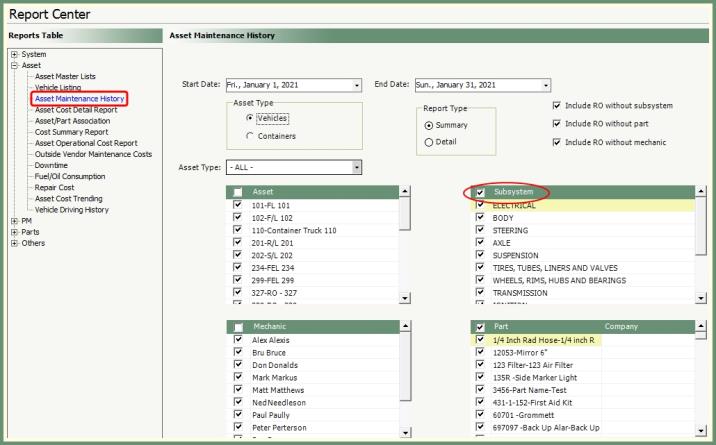Select Summary report type
This screenshot has width=716, height=445.
point(429,125)
